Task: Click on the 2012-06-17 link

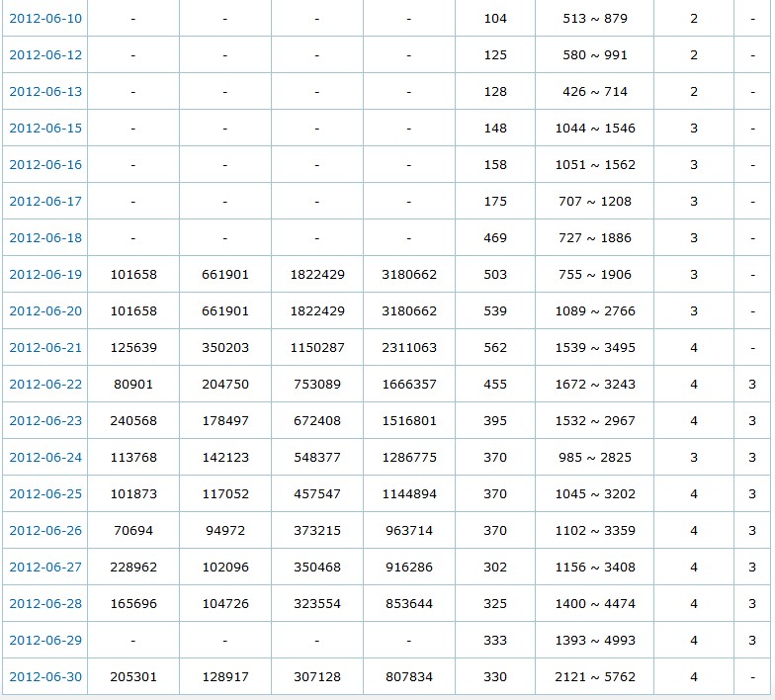Action: point(45,202)
